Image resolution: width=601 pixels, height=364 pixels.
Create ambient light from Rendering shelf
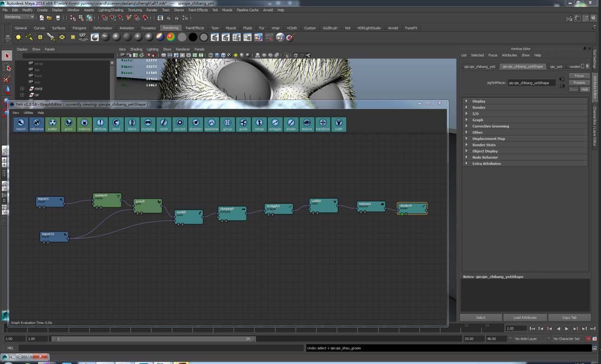18,37
